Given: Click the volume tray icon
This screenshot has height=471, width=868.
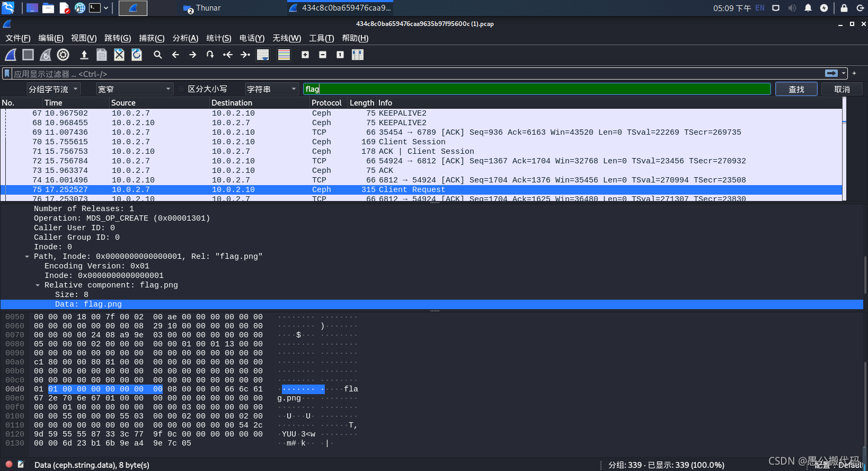Looking at the screenshot, I should 792,8.
